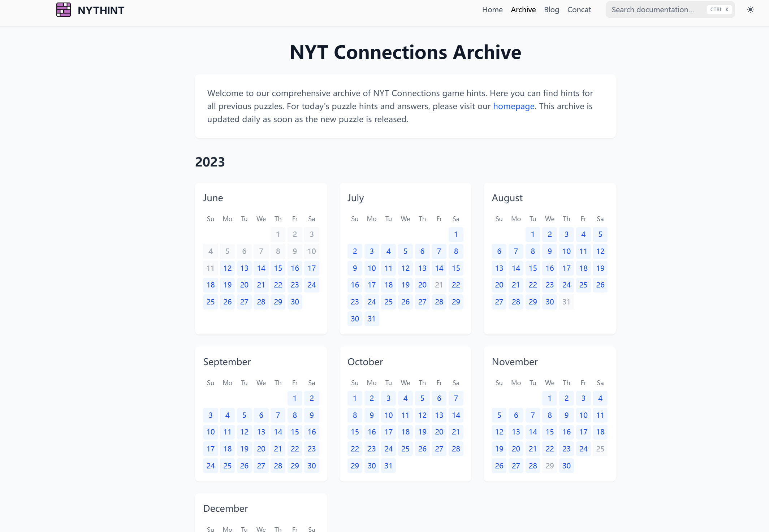Screen dimensions: 769x532
Task: Follow the homepage hyperlink in the intro
Action: tap(513, 106)
